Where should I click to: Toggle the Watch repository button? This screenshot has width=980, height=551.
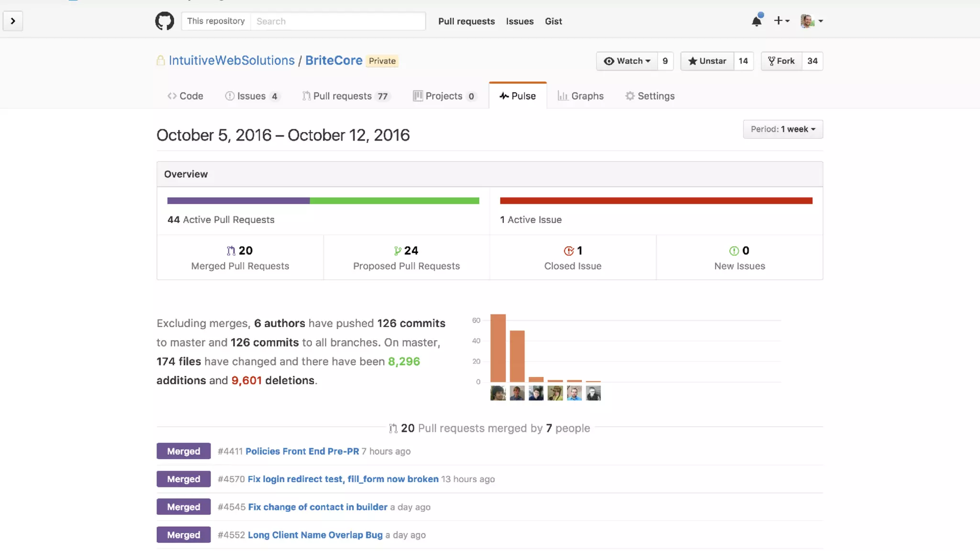(627, 61)
